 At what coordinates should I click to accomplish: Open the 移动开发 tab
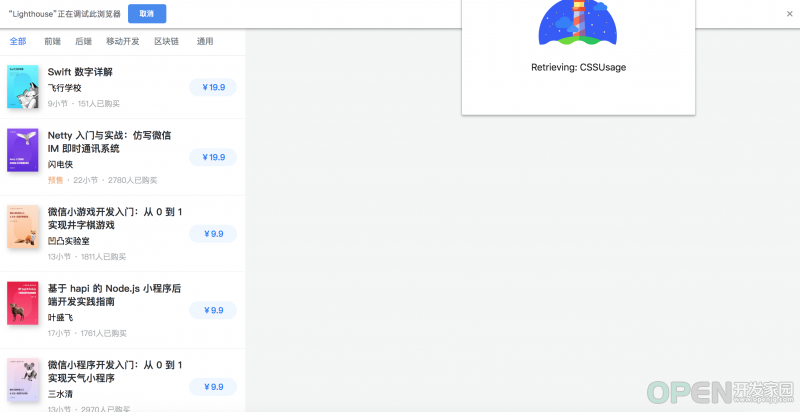[x=122, y=41]
